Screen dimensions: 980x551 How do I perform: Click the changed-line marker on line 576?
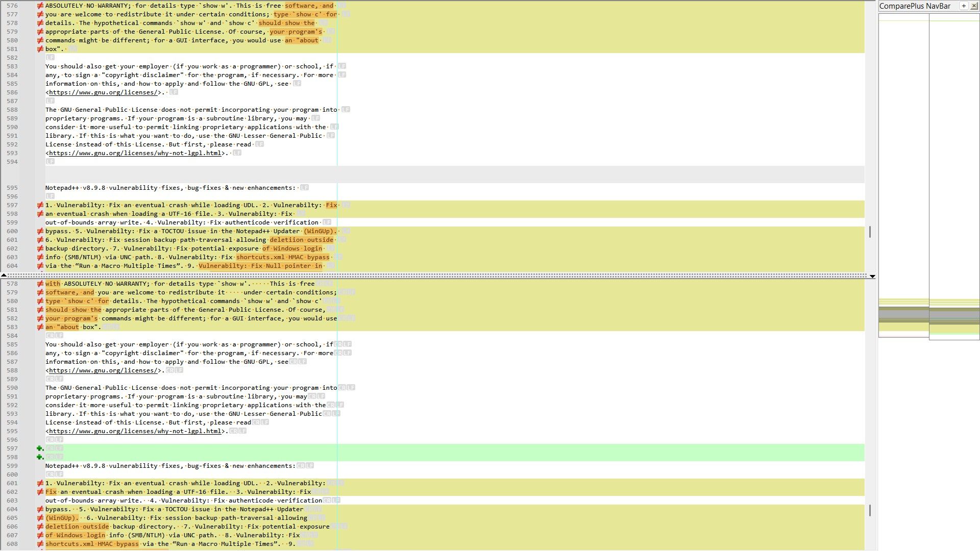(x=40, y=6)
